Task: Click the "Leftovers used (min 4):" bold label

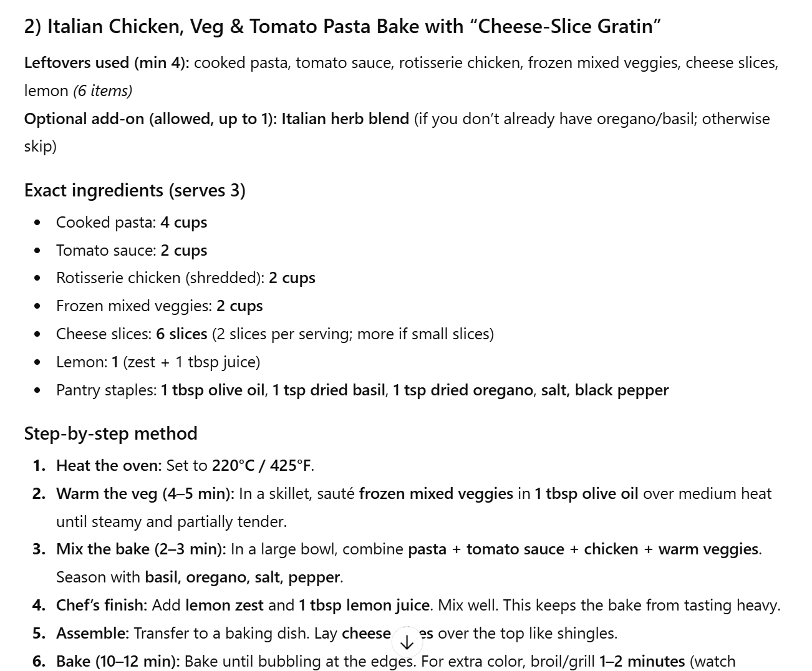Action: click(107, 63)
